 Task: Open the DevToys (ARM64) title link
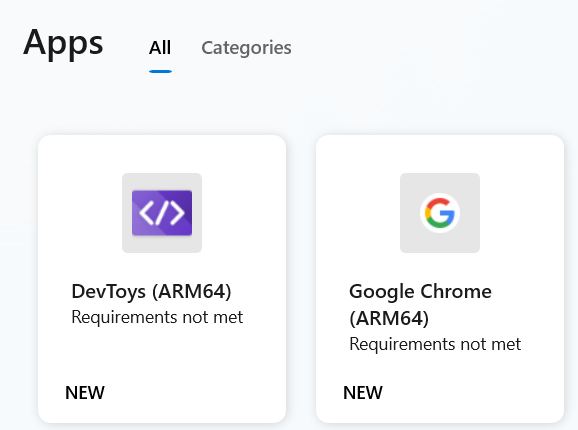click(152, 291)
